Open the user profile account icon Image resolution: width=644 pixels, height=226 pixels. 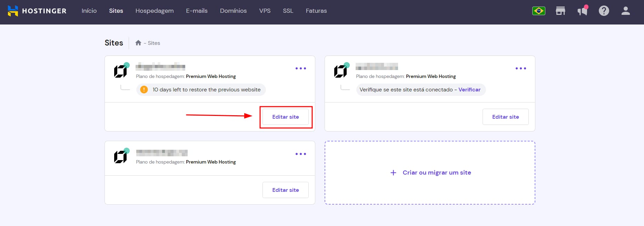tap(625, 11)
